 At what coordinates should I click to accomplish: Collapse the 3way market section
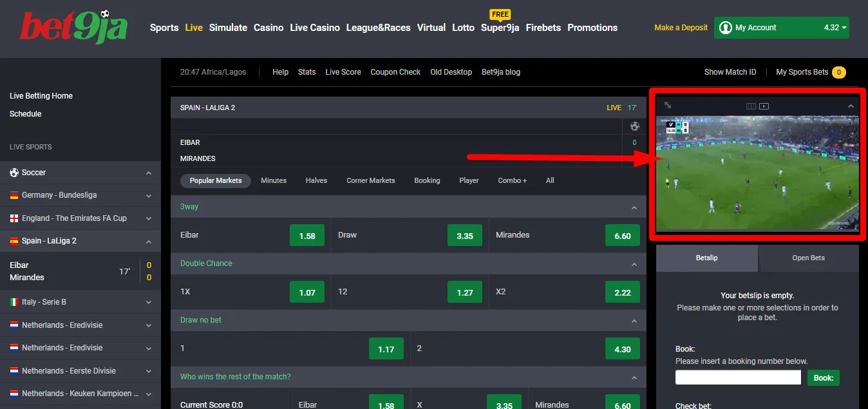click(633, 206)
